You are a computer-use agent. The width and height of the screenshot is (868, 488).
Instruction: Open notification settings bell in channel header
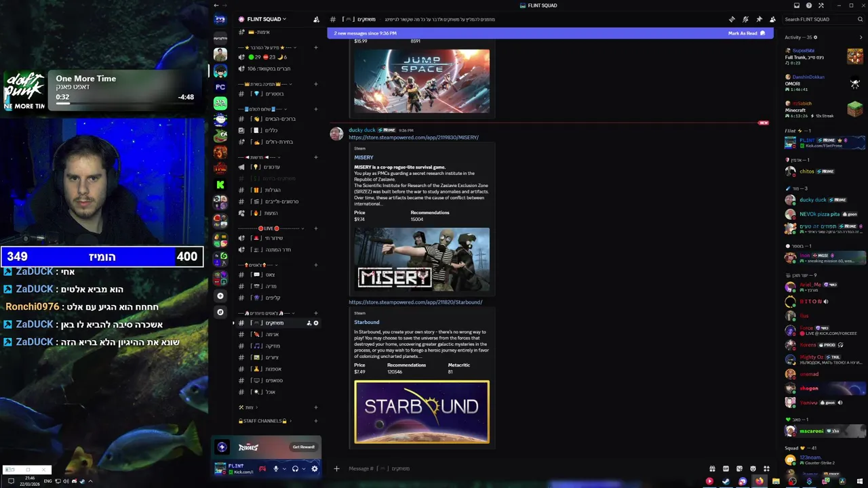click(745, 19)
